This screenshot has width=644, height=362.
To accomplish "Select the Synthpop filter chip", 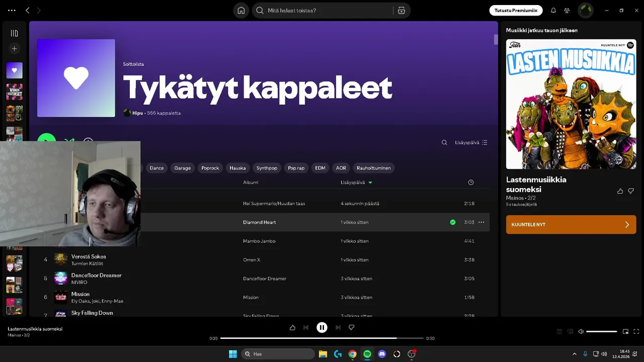I will pyautogui.click(x=267, y=168).
